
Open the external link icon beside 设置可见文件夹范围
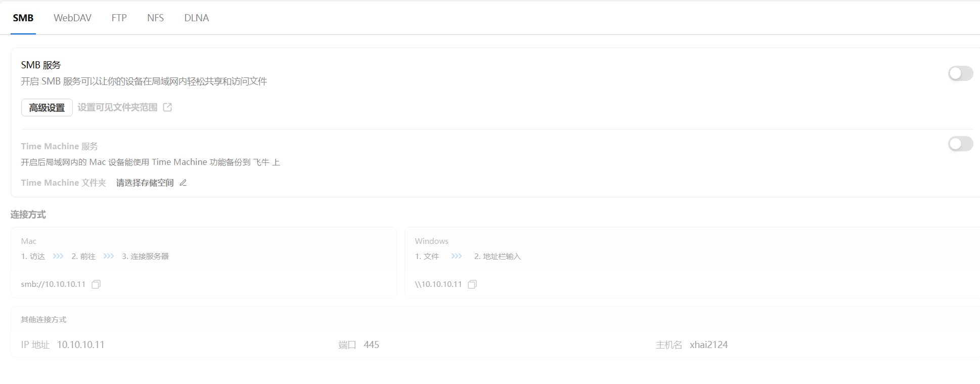tap(167, 107)
